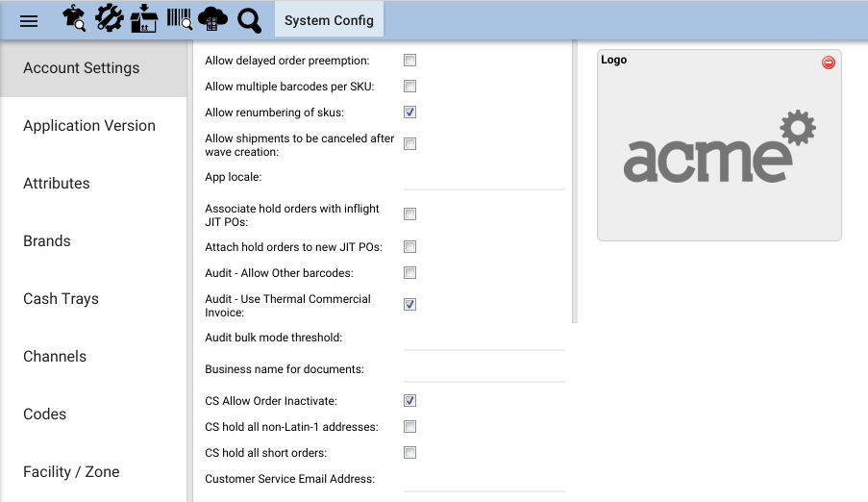Uncheck Allow renumbering of skus

tap(409, 113)
